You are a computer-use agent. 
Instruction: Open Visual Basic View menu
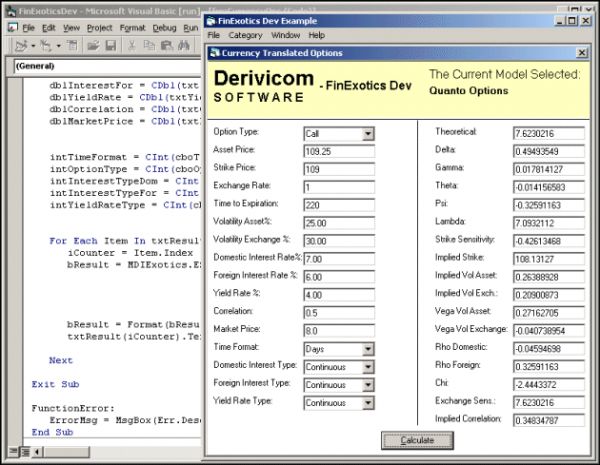pos(72,28)
